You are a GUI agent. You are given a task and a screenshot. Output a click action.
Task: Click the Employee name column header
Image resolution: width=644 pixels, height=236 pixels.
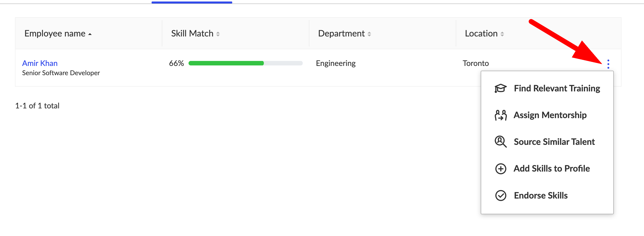coord(55,33)
